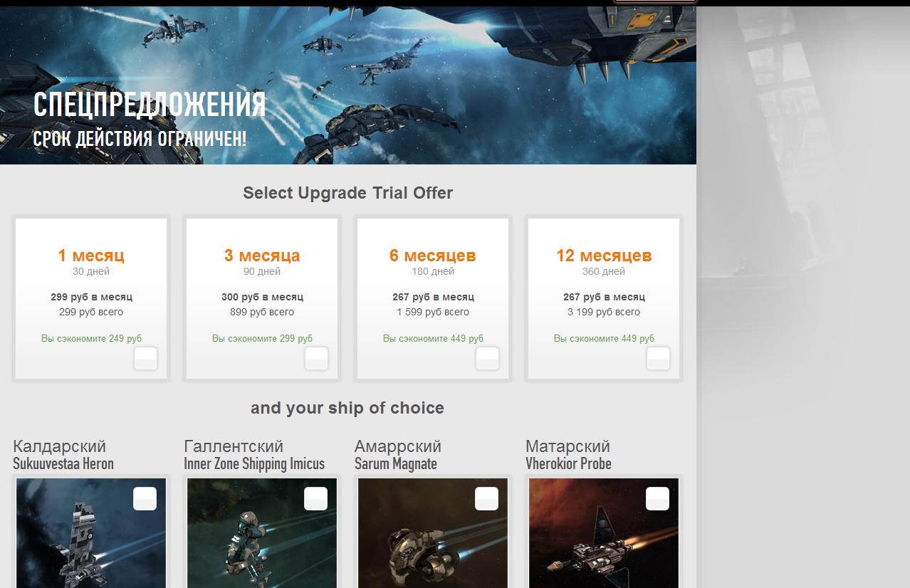Click the 3 199 руб всего price text
This screenshot has height=588, width=910.
604,312
